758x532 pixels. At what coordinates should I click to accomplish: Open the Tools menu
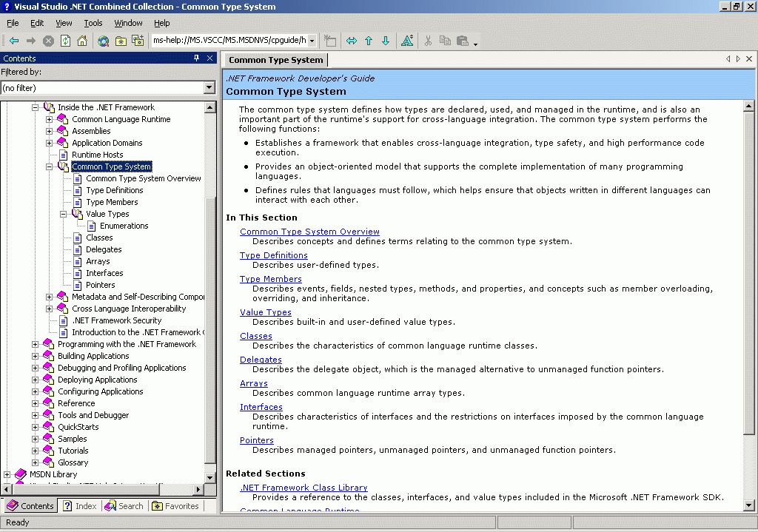tap(93, 23)
